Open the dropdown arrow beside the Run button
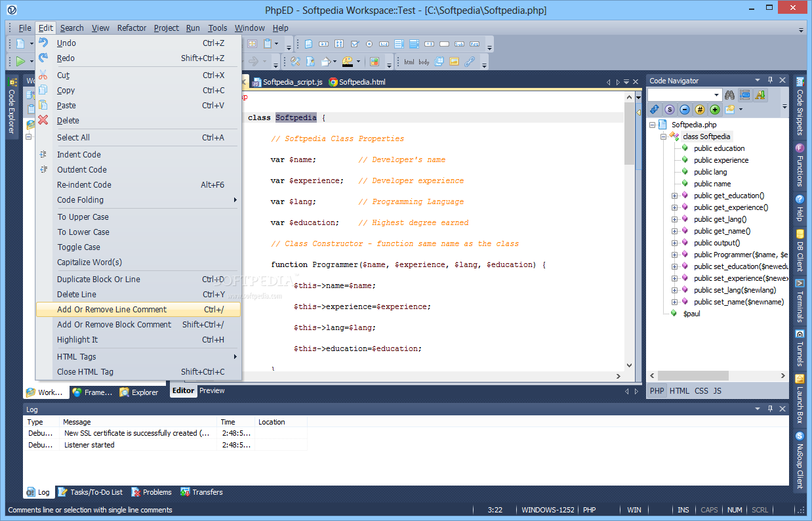Image resolution: width=812 pixels, height=521 pixels. (x=32, y=62)
